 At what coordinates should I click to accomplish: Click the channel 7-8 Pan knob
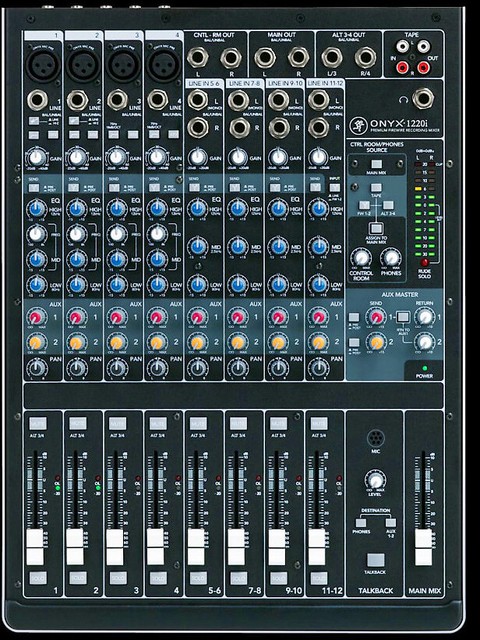pyautogui.click(x=238, y=368)
